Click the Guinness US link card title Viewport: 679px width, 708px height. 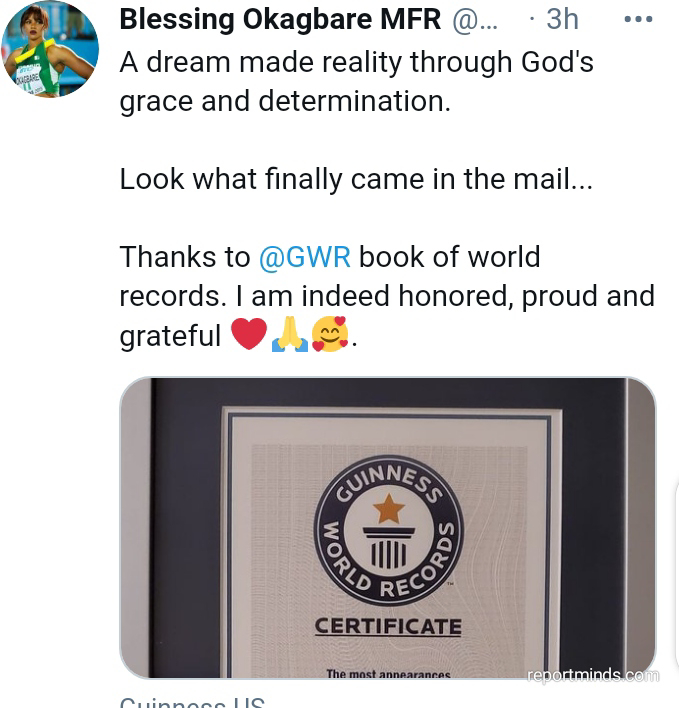coord(192,703)
